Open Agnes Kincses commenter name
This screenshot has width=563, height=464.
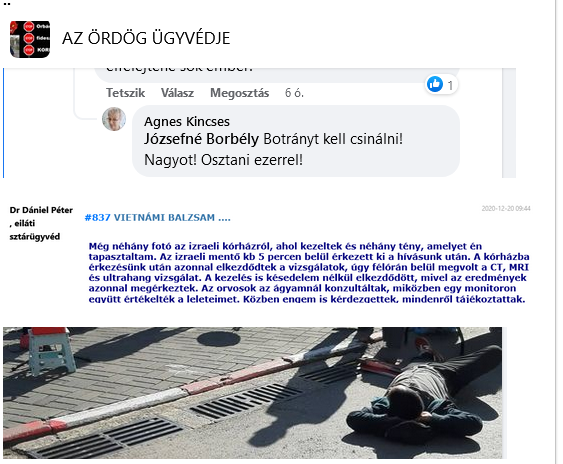tap(187, 121)
